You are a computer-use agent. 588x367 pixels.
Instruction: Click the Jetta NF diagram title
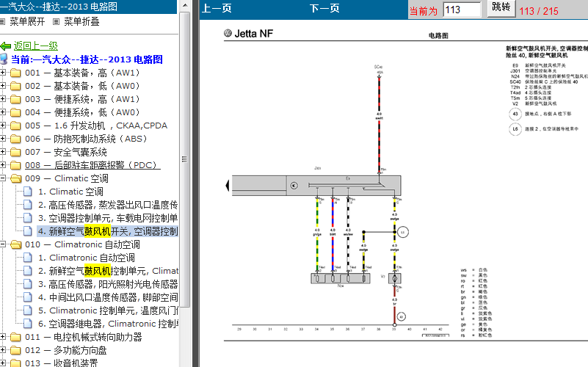(253, 33)
